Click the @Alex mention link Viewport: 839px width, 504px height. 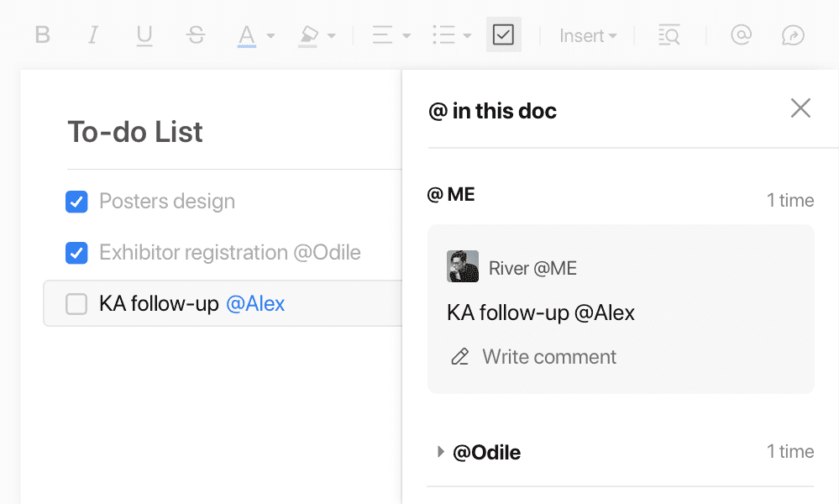[255, 304]
